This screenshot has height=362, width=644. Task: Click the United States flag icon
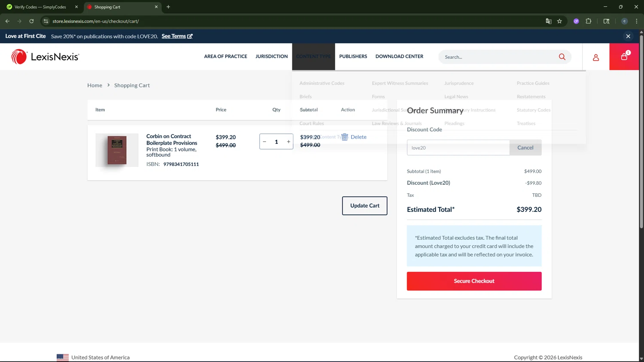pos(63,357)
